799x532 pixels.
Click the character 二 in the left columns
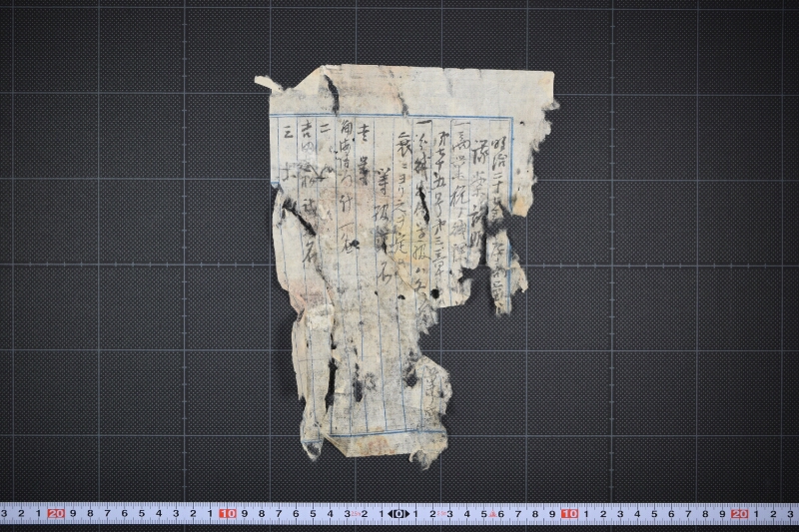click(324, 129)
